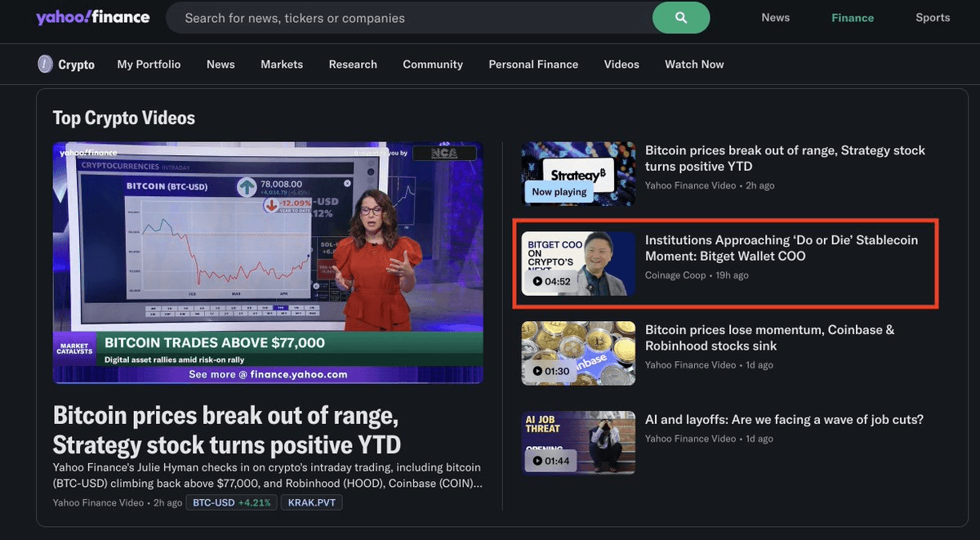Click the Now playing badge
Viewport: 980px width, 540px height.
click(x=559, y=192)
